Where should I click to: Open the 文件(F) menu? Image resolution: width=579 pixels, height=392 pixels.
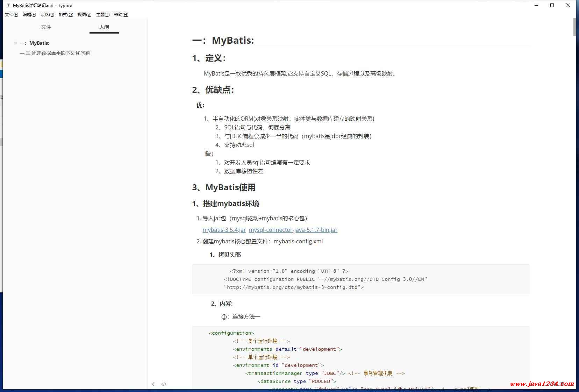coord(12,14)
